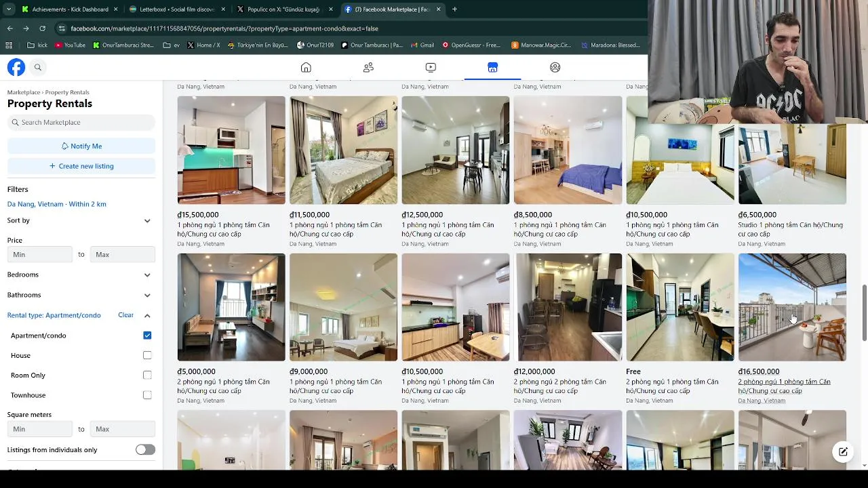The image size is (868, 488).
Task: Uncheck the Apartment/condo checkbox
Action: click(x=147, y=335)
